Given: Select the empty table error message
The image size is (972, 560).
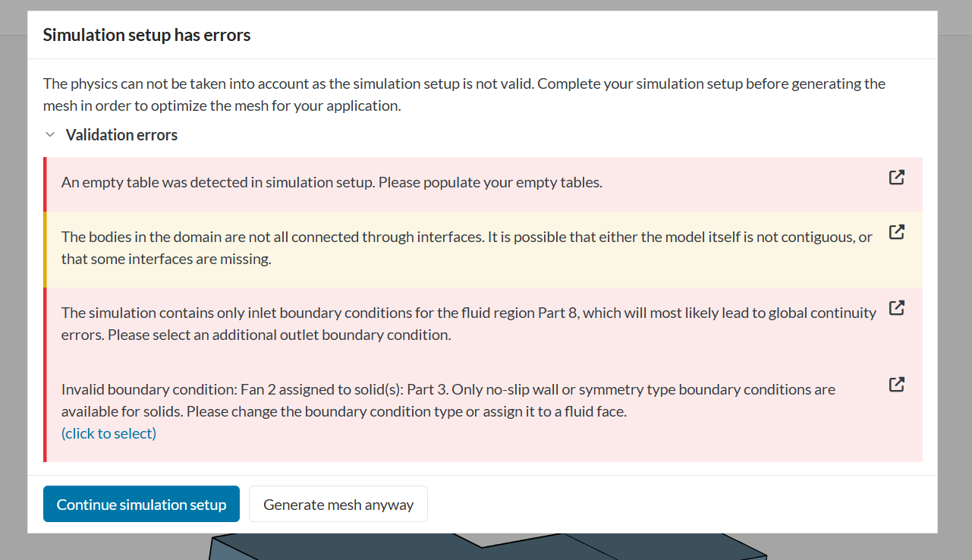Looking at the screenshot, I should (332, 183).
